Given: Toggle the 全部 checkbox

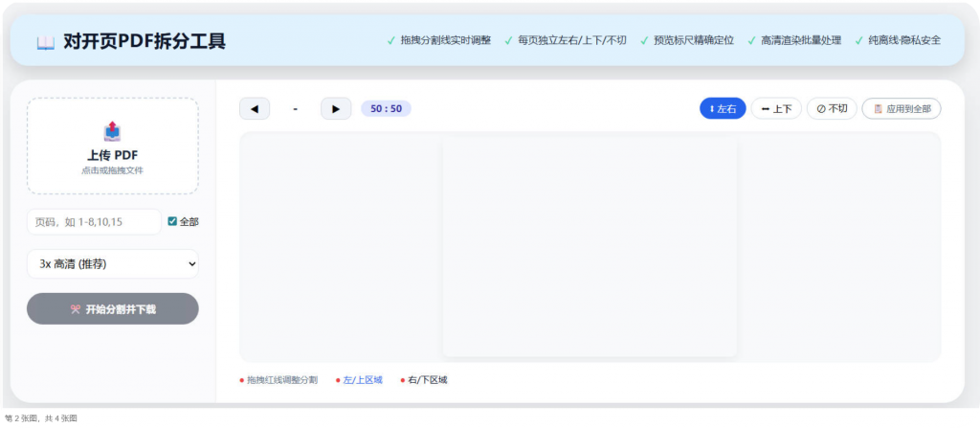Looking at the screenshot, I should coord(172,221).
